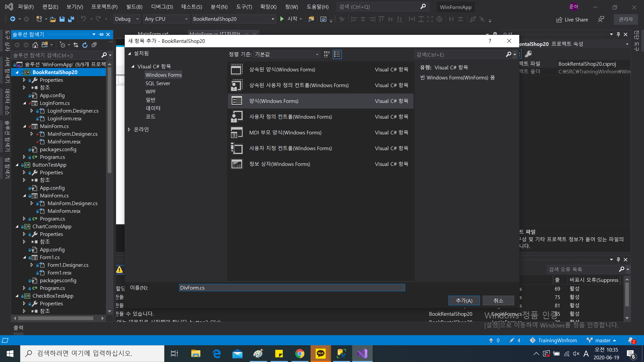644x362 pixels.
Task: Click the 취소 button
Action: pos(498,301)
